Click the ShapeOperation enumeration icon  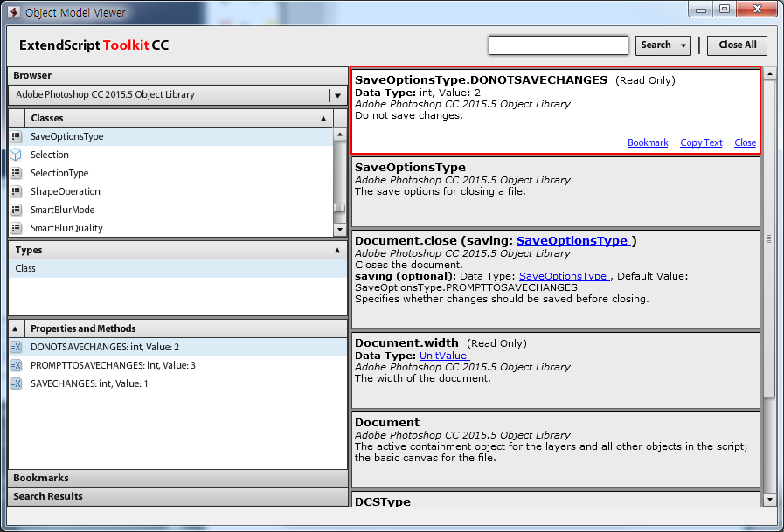tap(16, 191)
